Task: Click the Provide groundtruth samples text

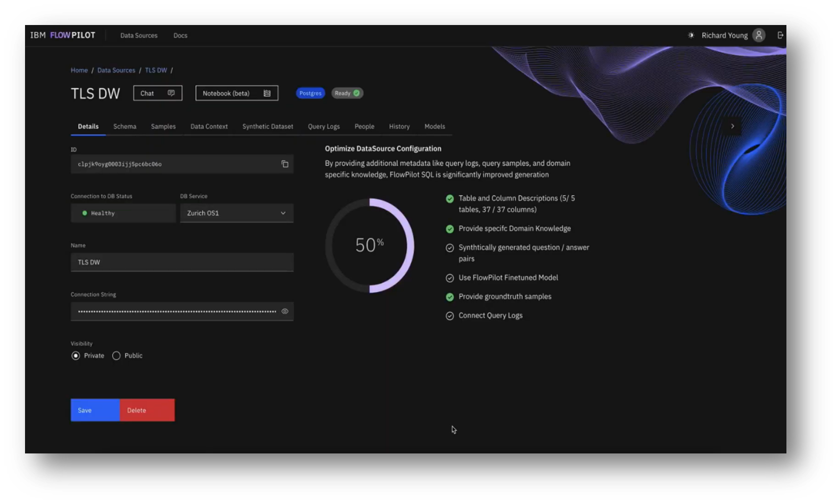Action: [x=505, y=297]
